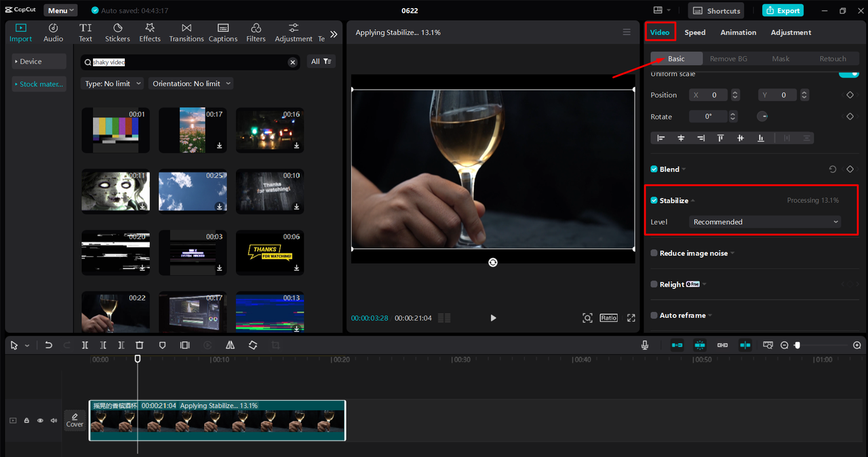Open the Effects tab
Image resolution: width=868 pixels, height=457 pixels.
click(x=150, y=33)
